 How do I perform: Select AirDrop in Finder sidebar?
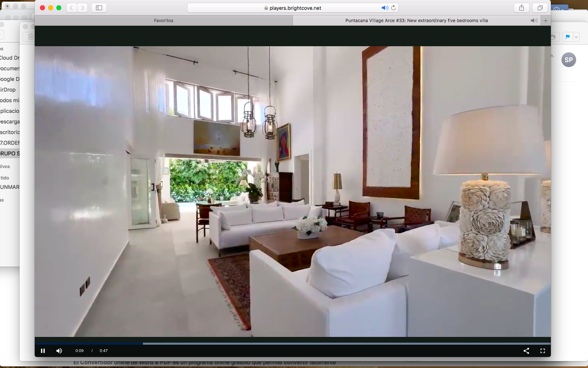(x=8, y=90)
